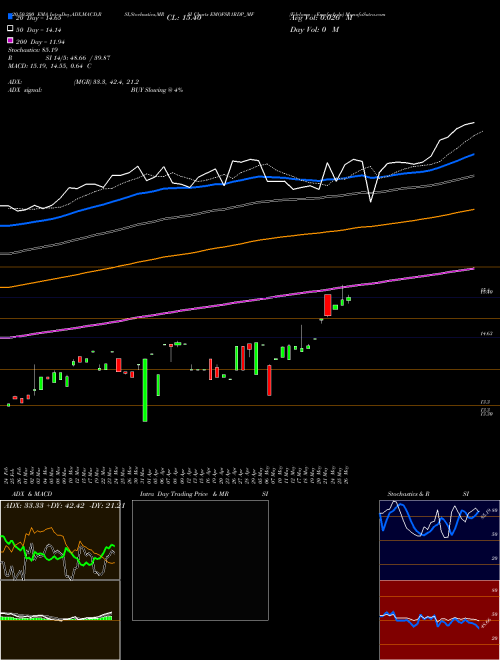Open the empty Intra Day Trading Price panel
This screenshot has height=660, width=500.
click(200, 560)
